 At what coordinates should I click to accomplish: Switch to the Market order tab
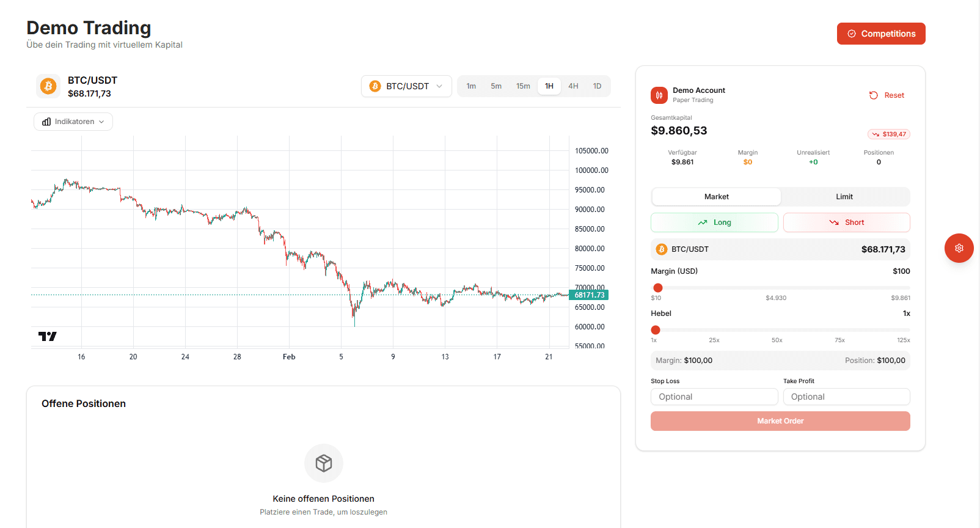point(716,197)
